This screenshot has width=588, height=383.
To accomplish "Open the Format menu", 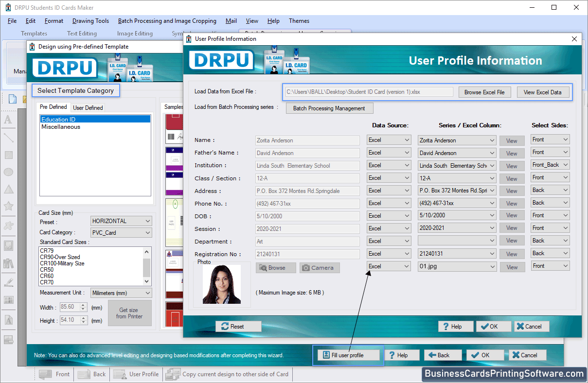I will point(54,21).
